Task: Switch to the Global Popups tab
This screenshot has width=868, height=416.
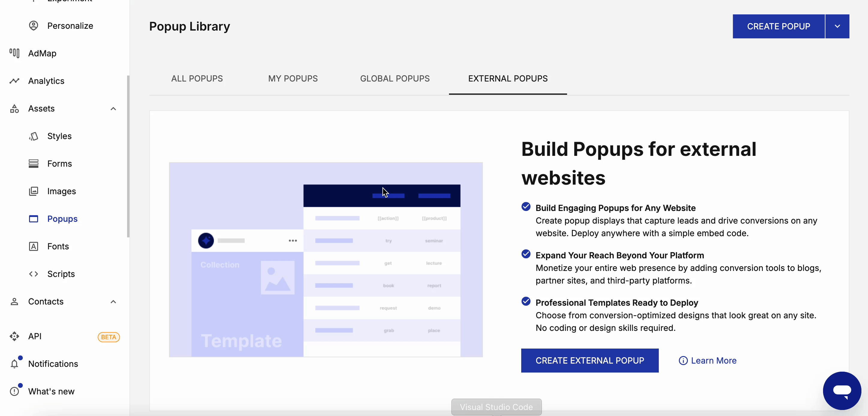Action: point(394,79)
